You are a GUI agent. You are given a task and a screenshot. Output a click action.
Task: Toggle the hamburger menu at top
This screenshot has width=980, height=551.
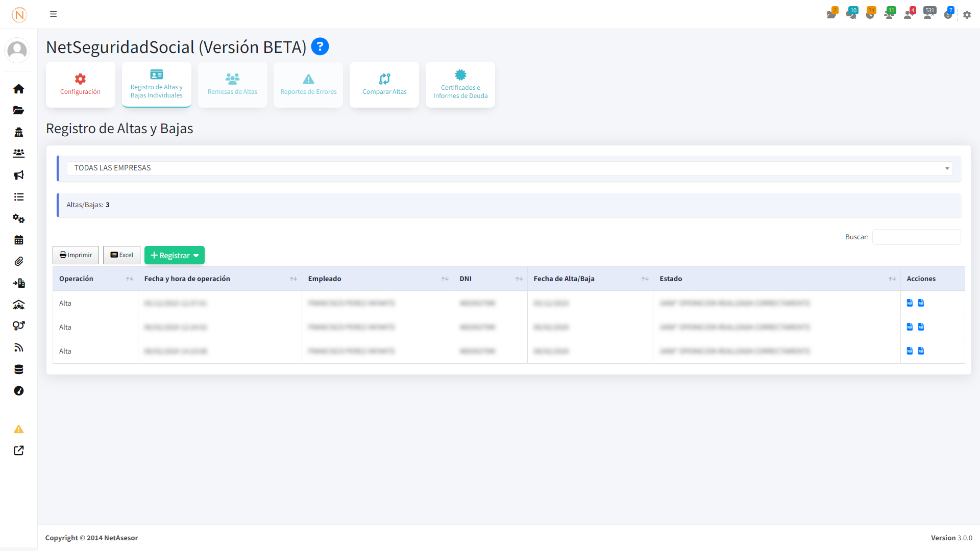53,14
